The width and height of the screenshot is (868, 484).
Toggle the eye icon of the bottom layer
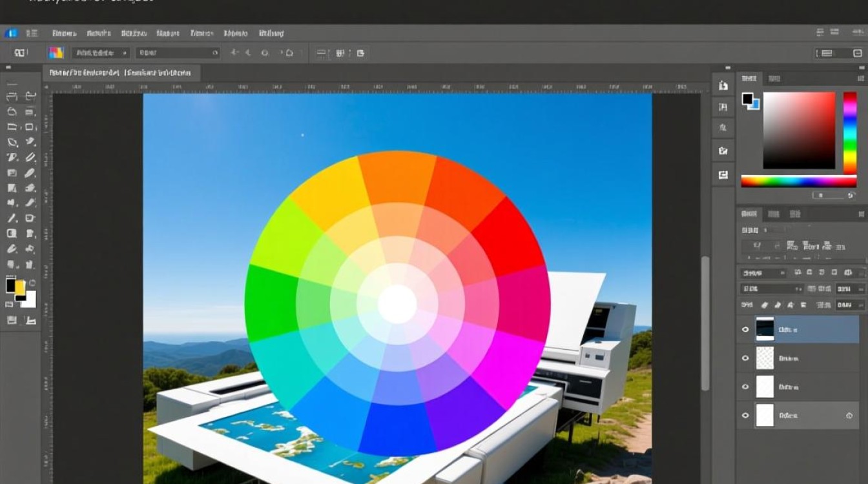[x=745, y=416]
